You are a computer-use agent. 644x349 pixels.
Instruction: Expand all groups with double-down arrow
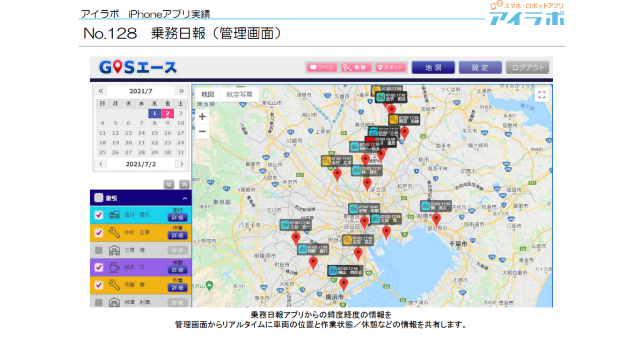[169, 184]
